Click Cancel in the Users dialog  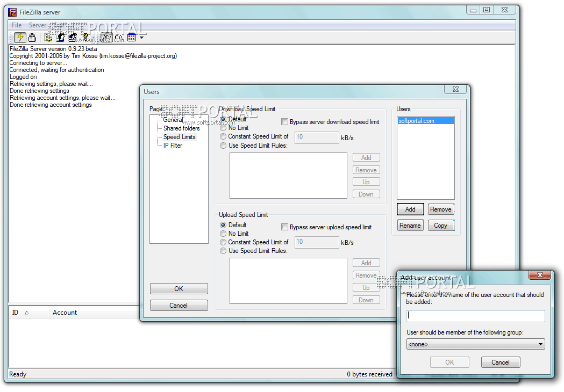[x=179, y=306]
